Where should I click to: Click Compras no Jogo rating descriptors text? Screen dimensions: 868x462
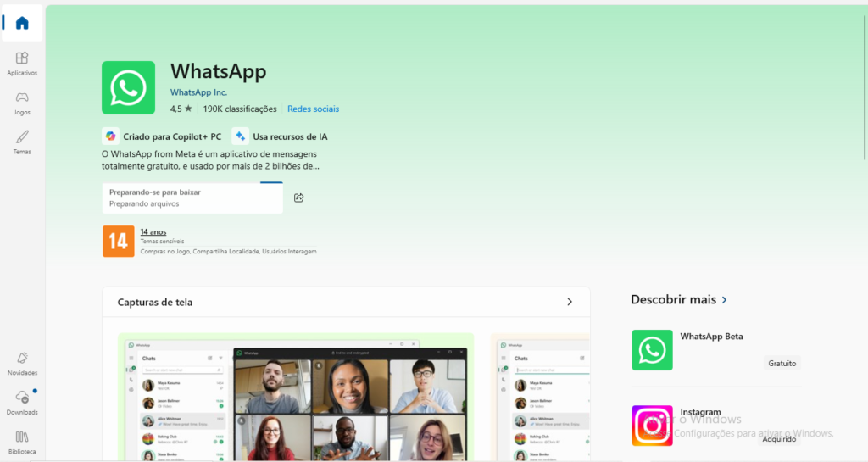pos(228,251)
